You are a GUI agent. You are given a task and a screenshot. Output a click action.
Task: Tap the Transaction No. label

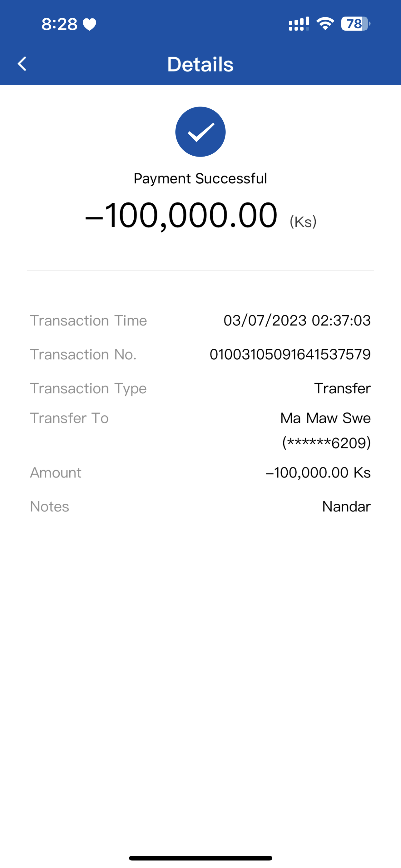pyautogui.click(x=83, y=354)
